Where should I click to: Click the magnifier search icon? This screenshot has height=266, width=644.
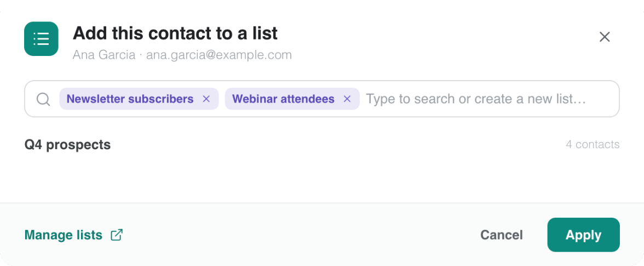[x=43, y=99]
